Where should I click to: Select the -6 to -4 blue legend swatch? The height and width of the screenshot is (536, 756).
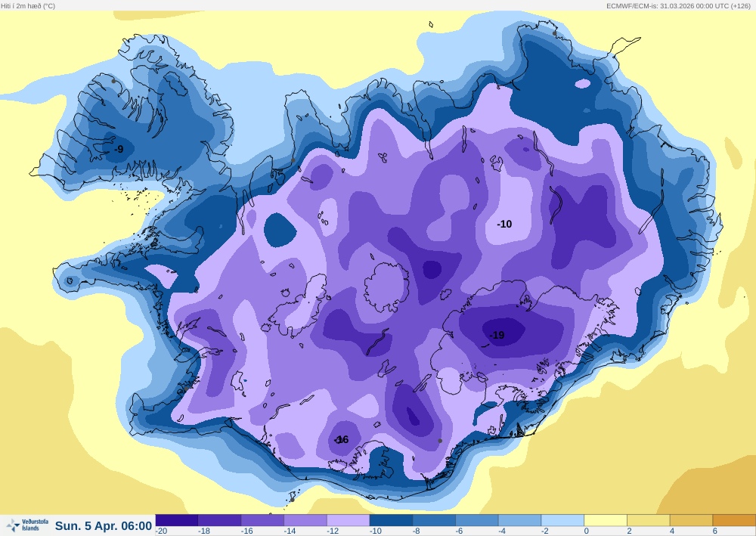477,520
